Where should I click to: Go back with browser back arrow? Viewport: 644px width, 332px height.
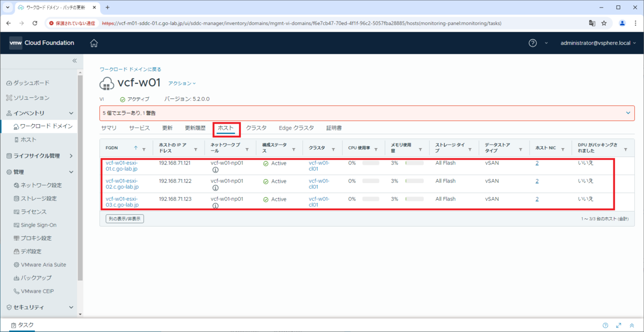pyautogui.click(x=9, y=23)
